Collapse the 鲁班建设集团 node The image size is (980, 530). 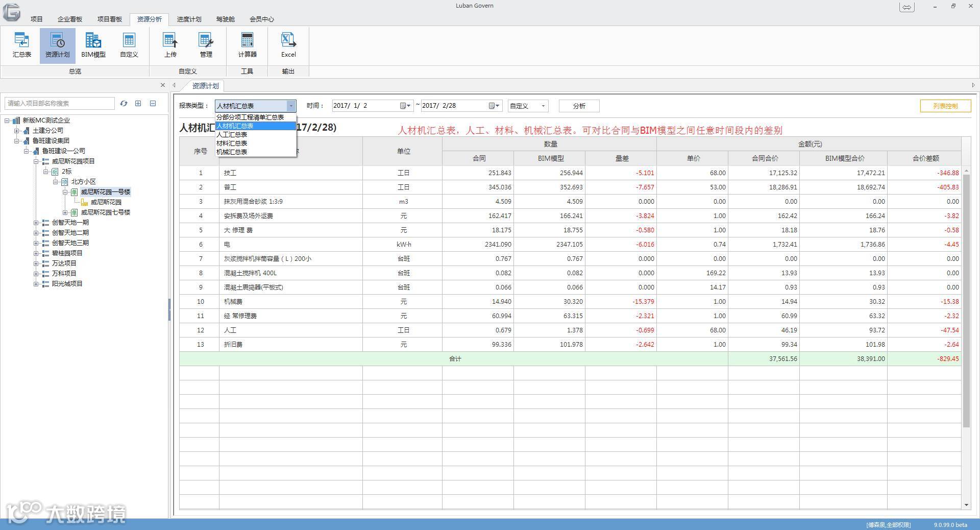[17, 141]
